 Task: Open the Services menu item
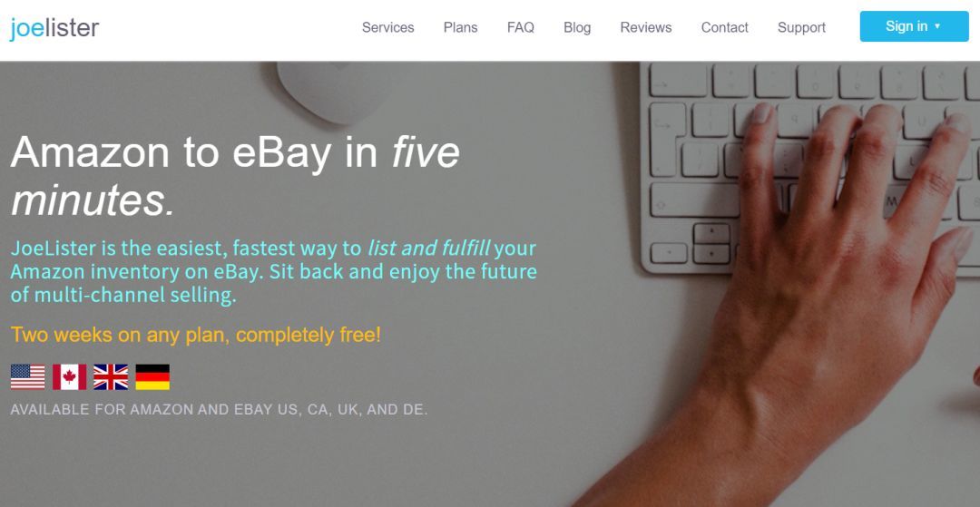coord(388,27)
